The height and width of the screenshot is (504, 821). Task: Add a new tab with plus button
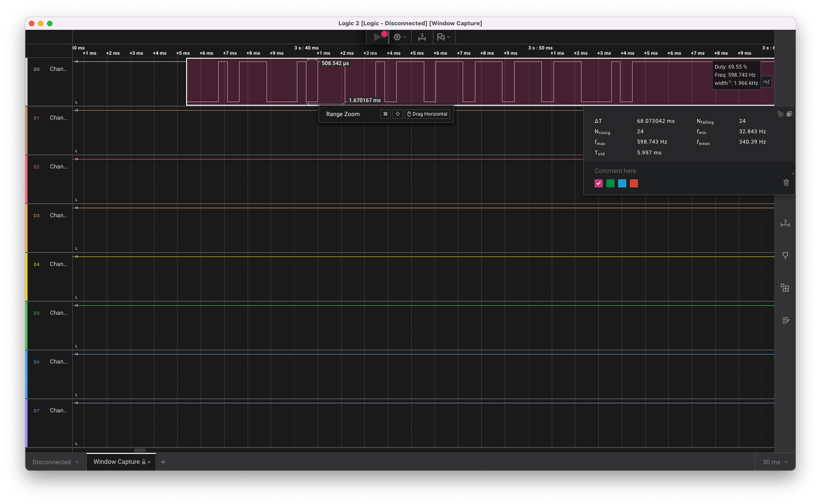coord(163,462)
